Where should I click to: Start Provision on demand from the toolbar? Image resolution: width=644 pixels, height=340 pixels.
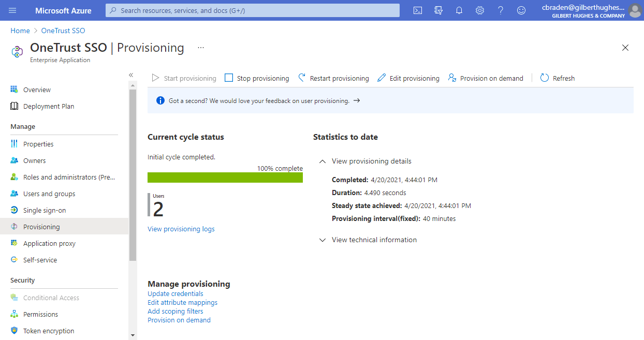tap(486, 78)
